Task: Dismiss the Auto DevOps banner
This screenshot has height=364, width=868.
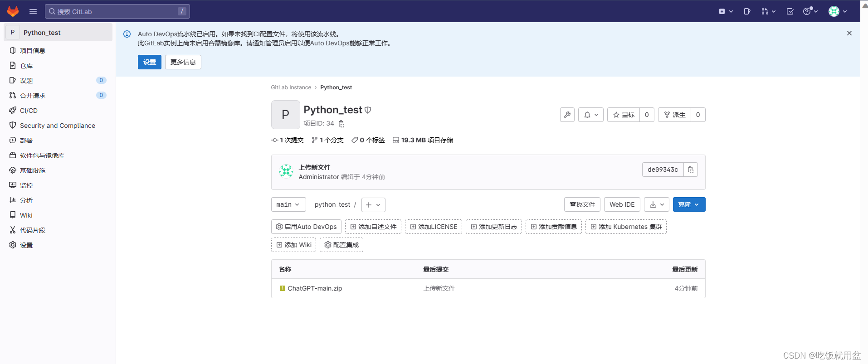Action: click(x=849, y=33)
